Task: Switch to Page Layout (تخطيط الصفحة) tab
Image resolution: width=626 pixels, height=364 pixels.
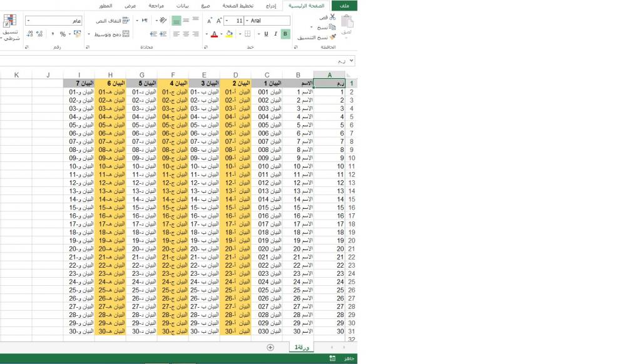Action: 238,6
